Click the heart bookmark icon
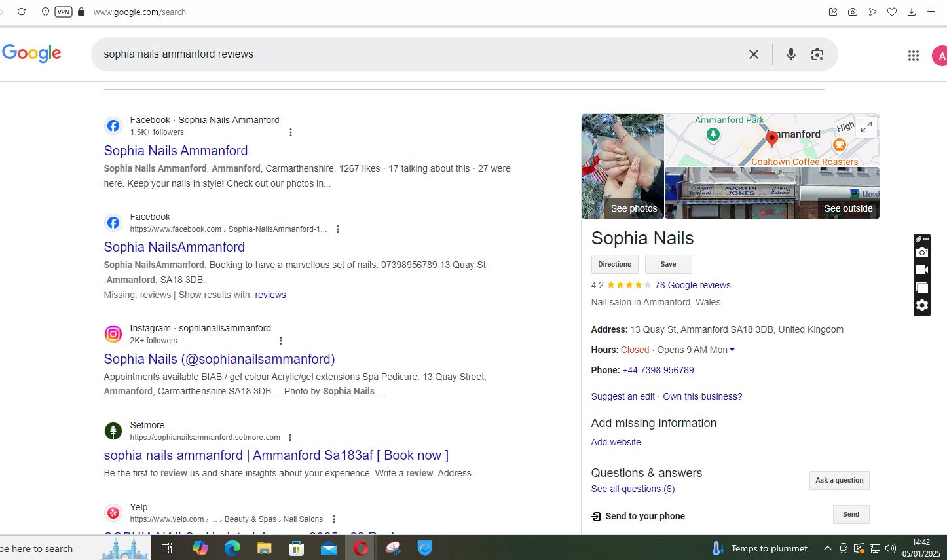The height and width of the screenshot is (560, 947). tap(892, 12)
